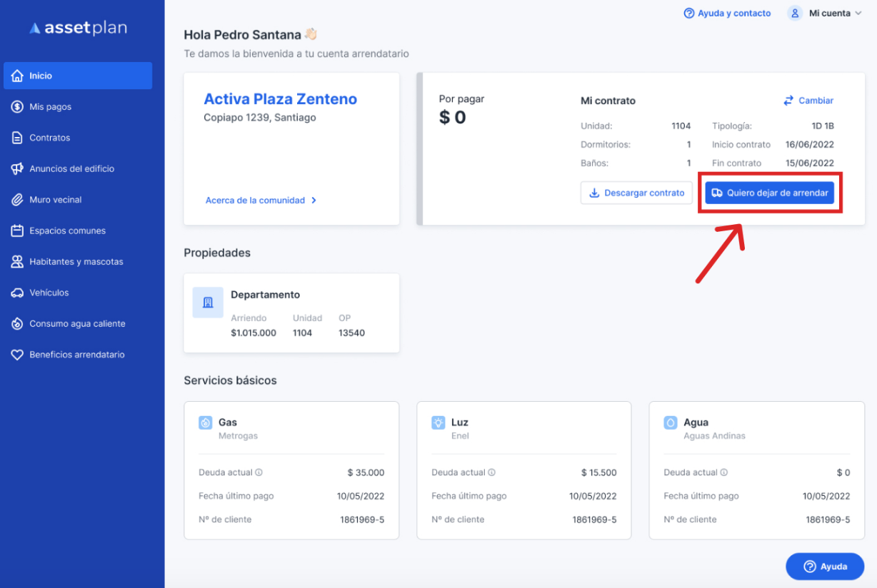Click the assetplan logo
This screenshot has width=877, height=588.
pos(78,29)
